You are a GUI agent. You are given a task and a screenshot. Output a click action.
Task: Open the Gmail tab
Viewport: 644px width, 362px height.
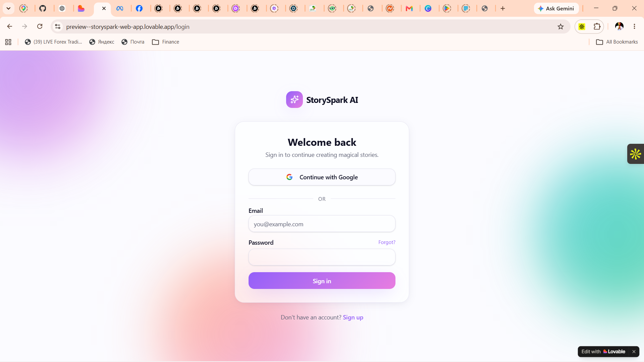pos(409,8)
